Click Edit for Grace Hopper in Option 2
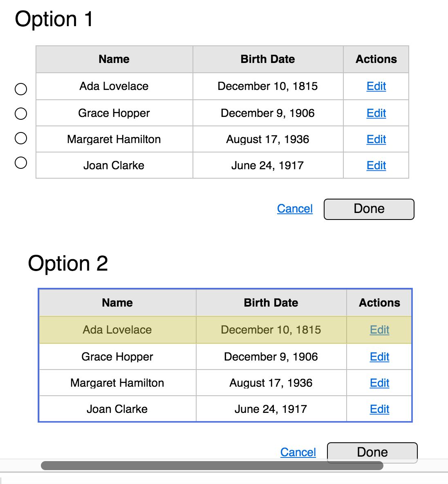 [379, 357]
